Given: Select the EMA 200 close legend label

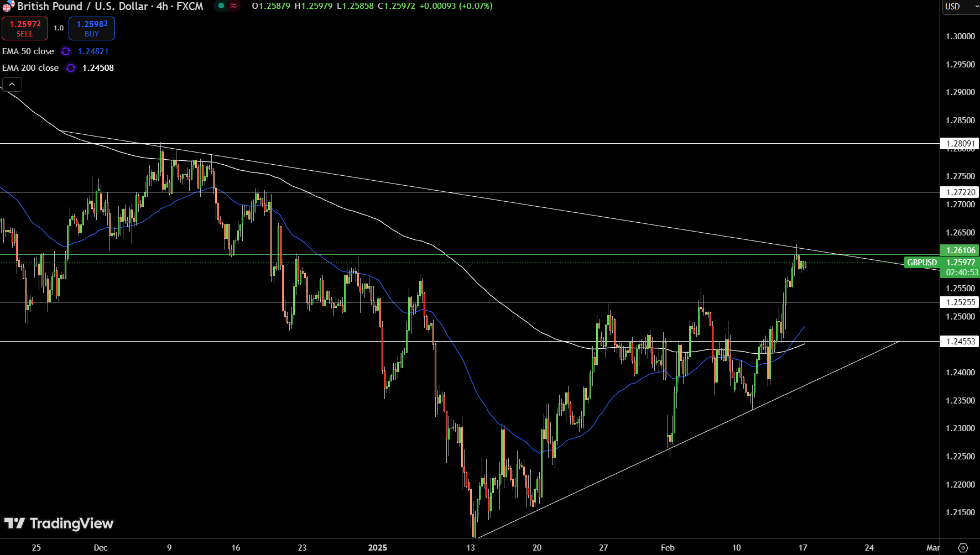Looking at the screenshot, I should pyautogui.click(x=30, y=68).
